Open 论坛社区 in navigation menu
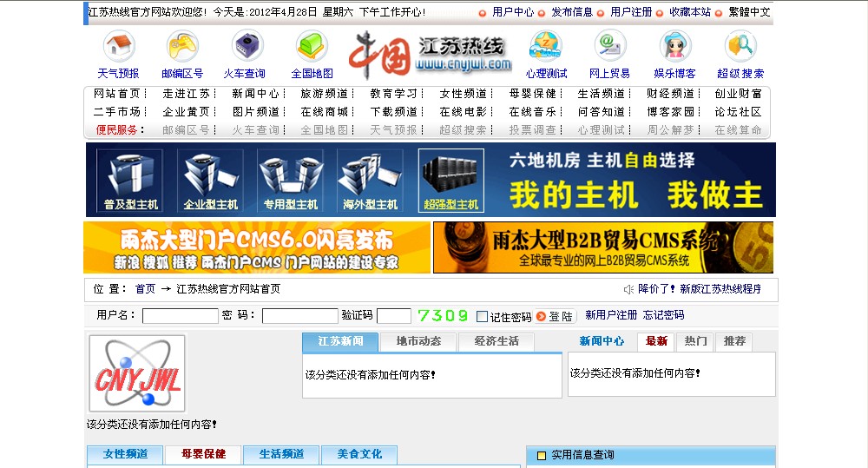The image size is (868, 468). coord(739,112)
